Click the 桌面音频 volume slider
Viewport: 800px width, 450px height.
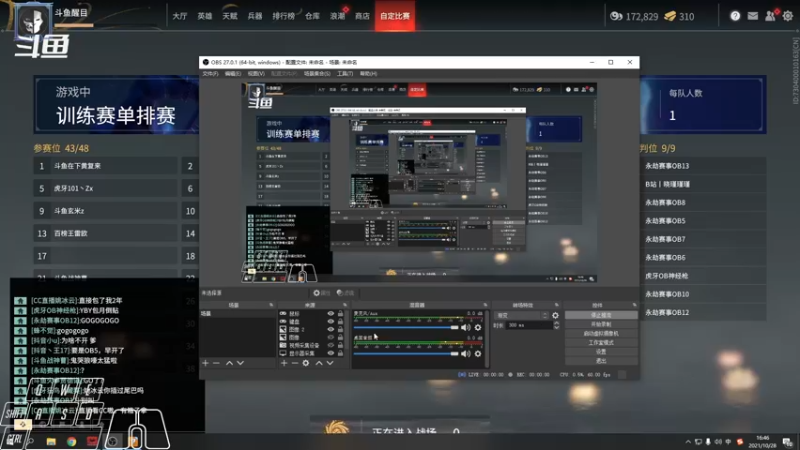coord(406,353)
